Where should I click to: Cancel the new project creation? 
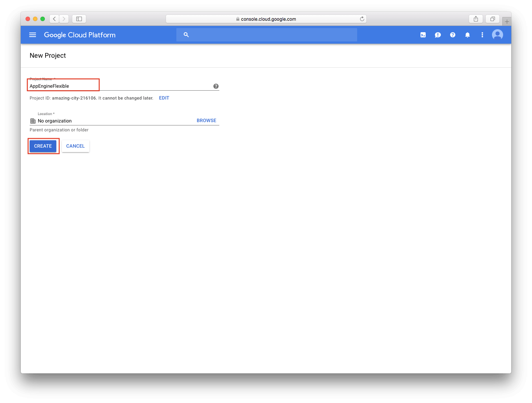click(75, 146)
